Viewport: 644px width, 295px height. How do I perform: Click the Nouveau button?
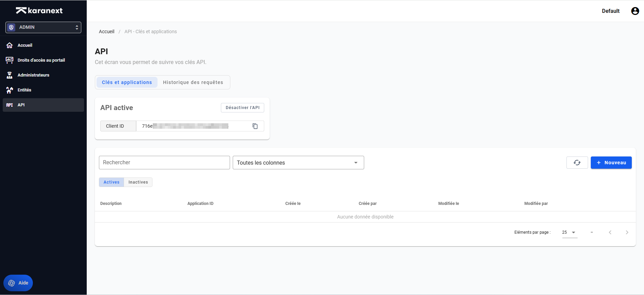(x=611, y=163)
